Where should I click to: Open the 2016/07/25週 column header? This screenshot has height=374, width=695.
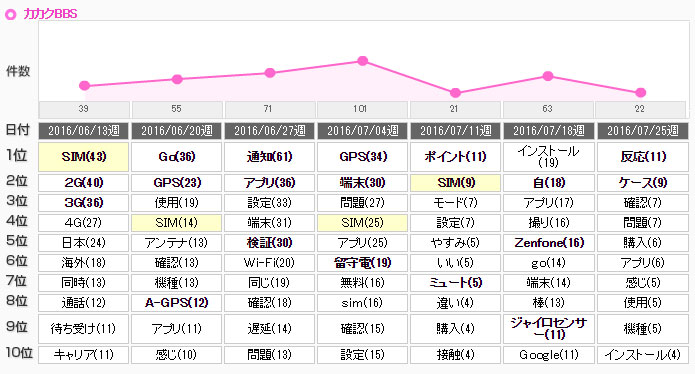(642, 131)
